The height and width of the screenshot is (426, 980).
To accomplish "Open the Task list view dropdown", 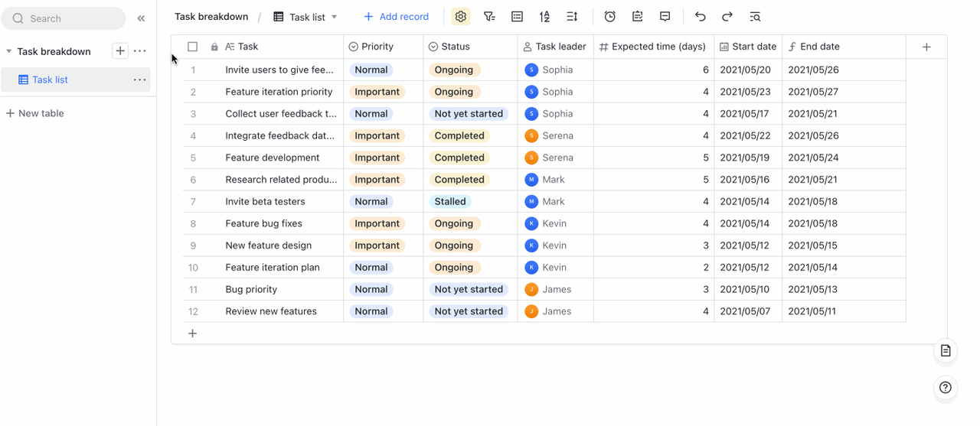I will tap(334, 17).
